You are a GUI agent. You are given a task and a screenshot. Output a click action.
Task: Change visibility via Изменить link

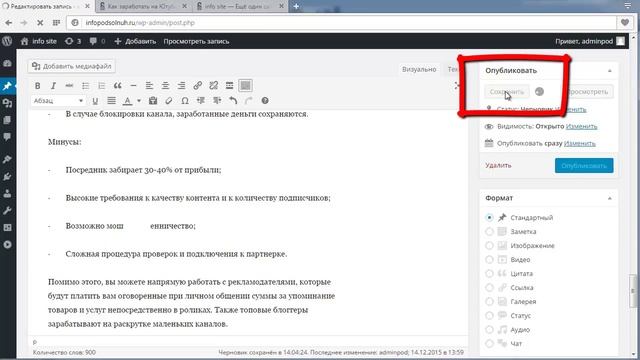pos(582,127)
